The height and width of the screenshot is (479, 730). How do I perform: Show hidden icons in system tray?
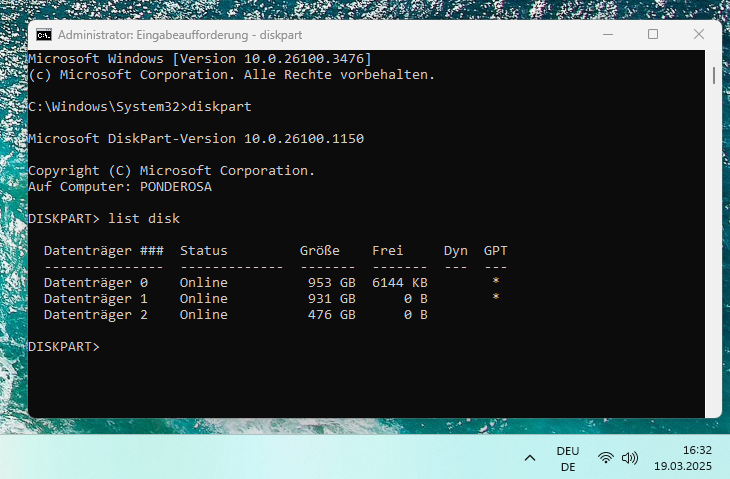(530, 458)
